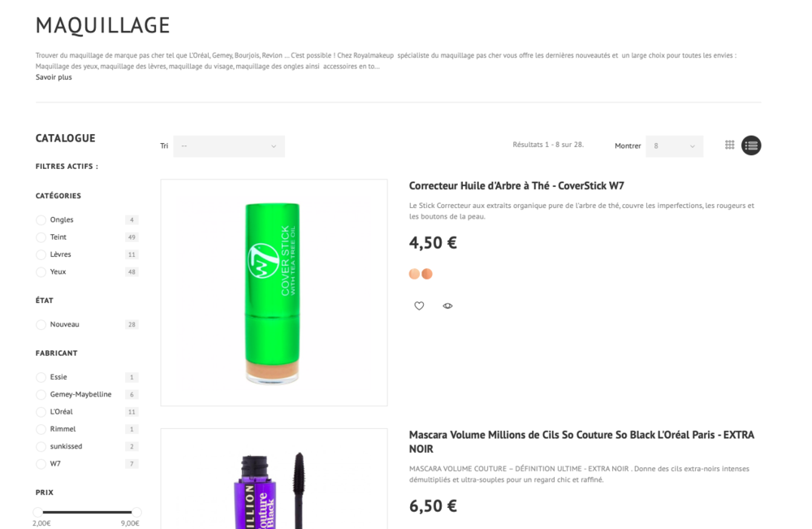Open the green CoverStick product image

pyautogui.click(x=274, y=293)
